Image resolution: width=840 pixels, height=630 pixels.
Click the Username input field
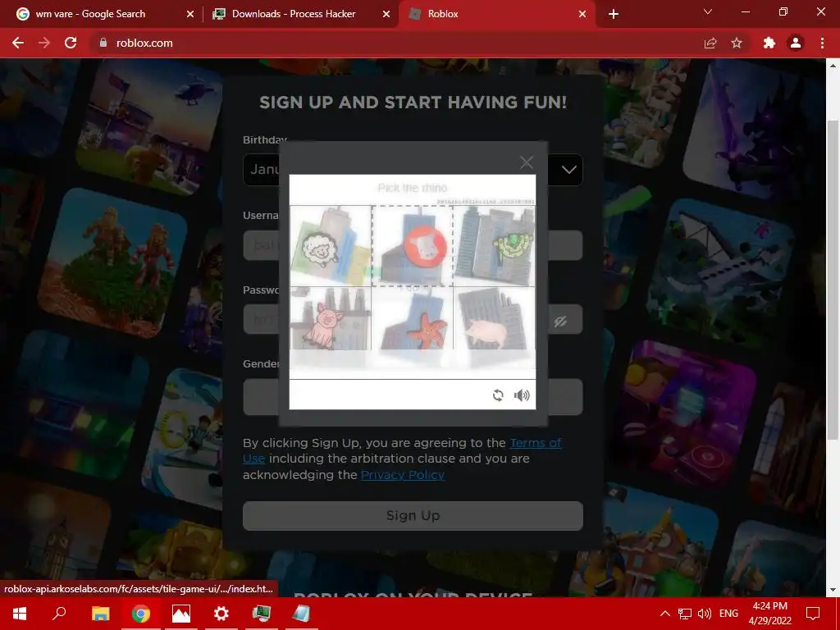(x=413, y=245)
